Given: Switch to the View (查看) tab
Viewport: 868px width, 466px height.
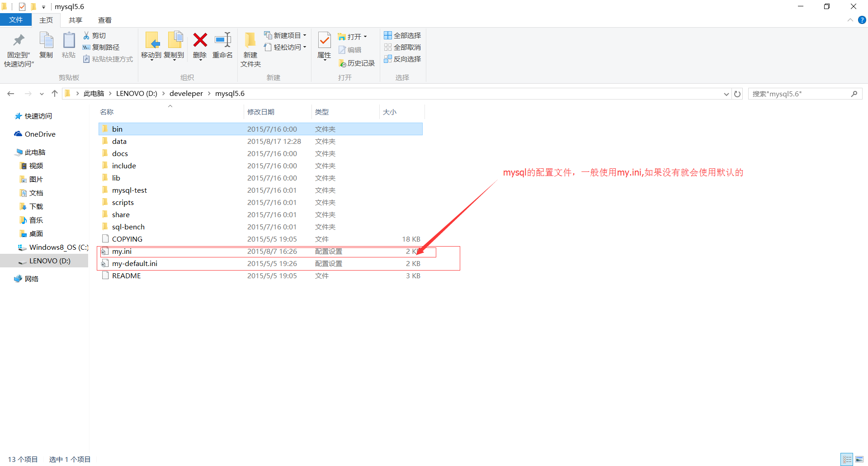Looking at the screenshot, I should tap(105, 20).
